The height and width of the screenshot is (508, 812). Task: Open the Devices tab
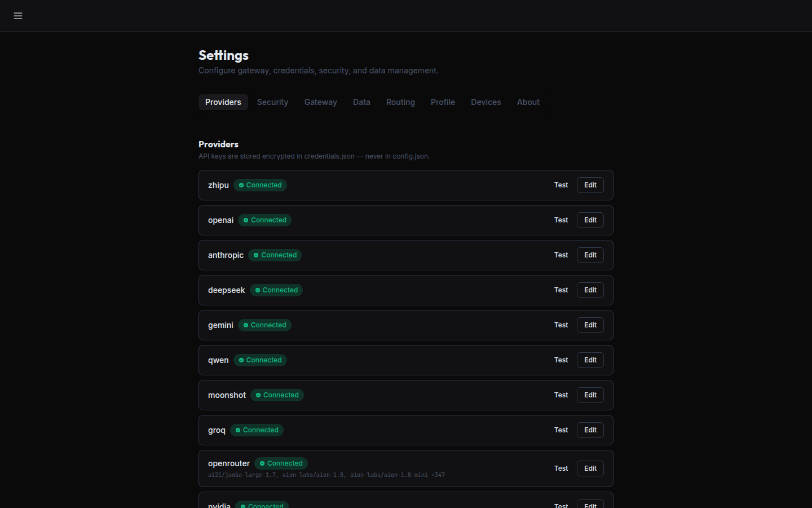(x=486, y=102)
